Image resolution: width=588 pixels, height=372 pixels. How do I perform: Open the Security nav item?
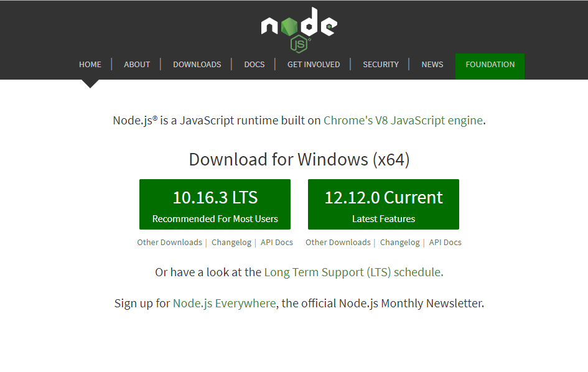pos(381,65)
